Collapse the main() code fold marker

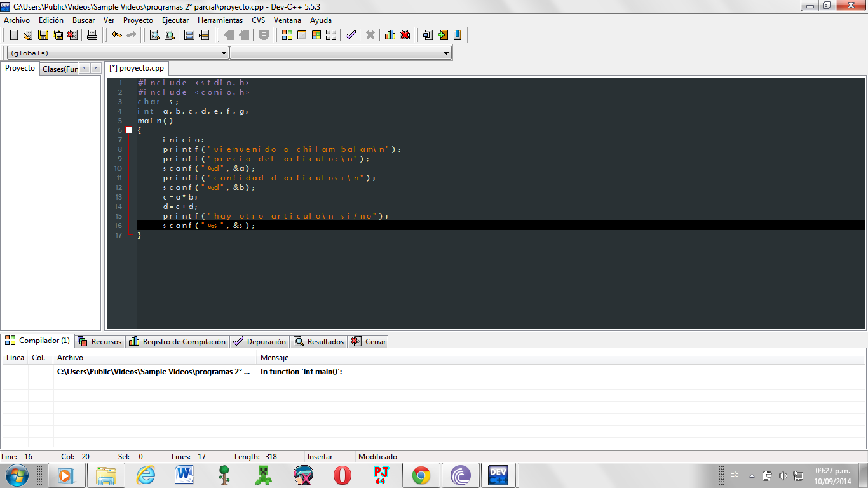click(128, 130)
